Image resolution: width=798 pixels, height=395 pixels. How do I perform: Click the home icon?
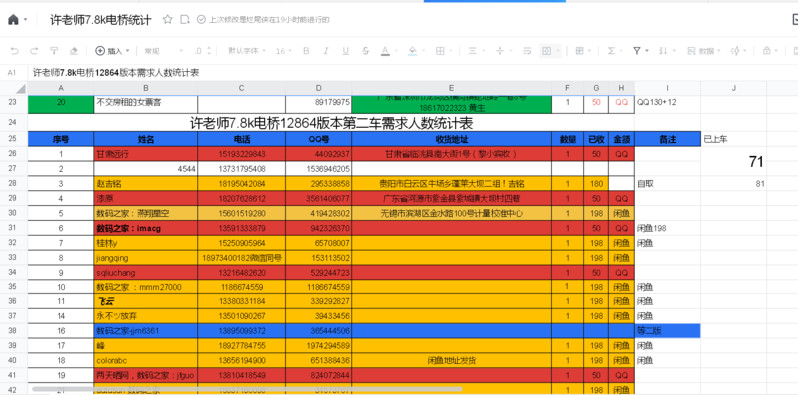13,20
